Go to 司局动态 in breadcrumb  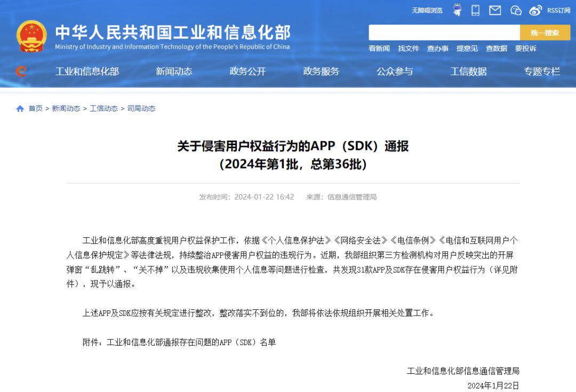[x=141, y=108]
